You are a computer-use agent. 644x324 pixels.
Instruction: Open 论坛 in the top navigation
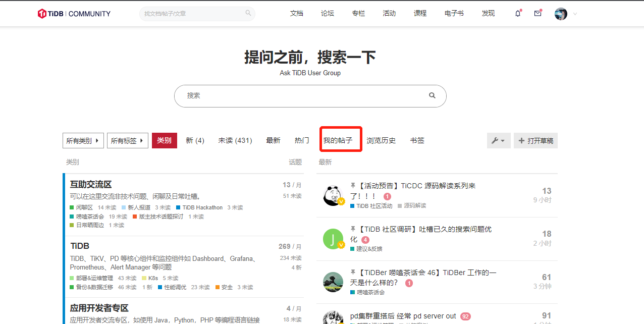pos(328,14)
